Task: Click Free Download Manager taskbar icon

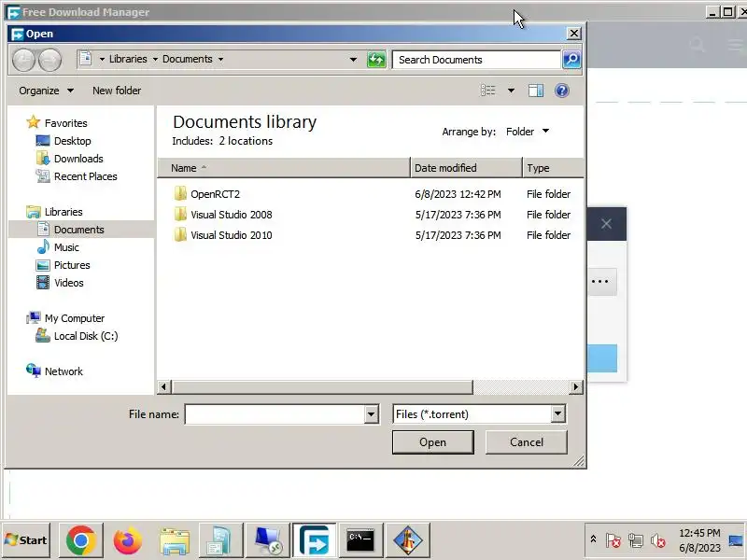Action: [315, 540]
